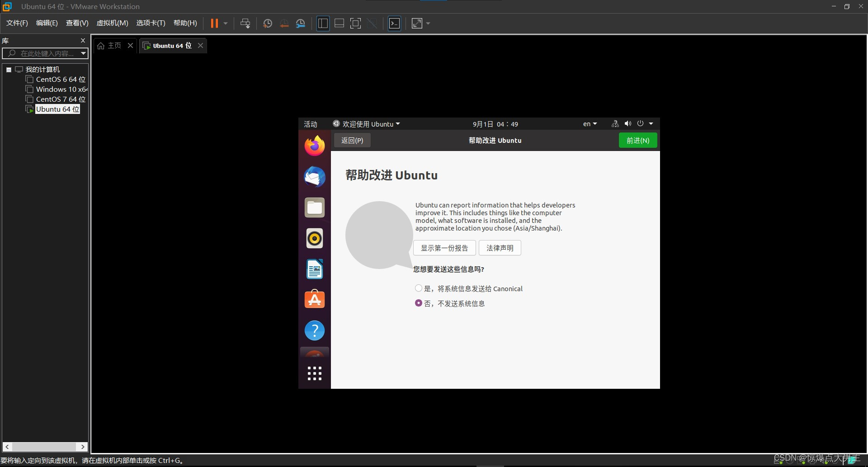
Task: Open the console view icon in the toolbar
Action: coord(394,23)
